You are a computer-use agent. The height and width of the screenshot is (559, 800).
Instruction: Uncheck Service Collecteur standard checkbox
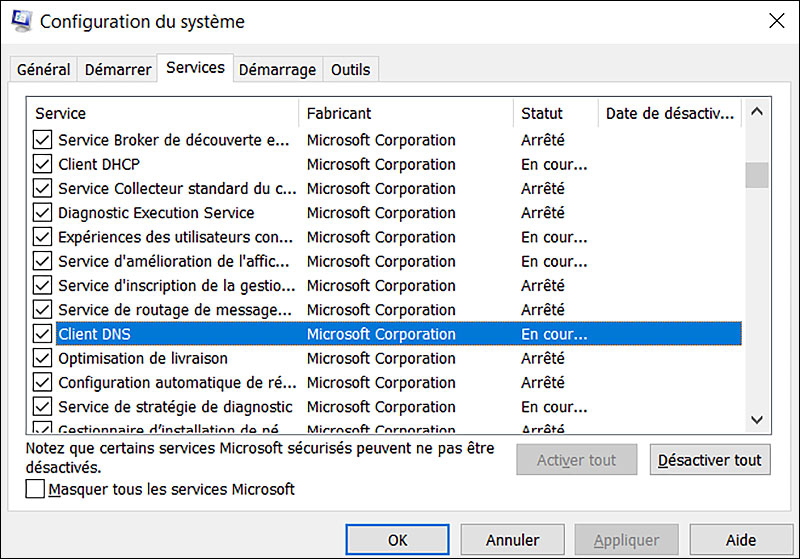click(x=42, y=188)
